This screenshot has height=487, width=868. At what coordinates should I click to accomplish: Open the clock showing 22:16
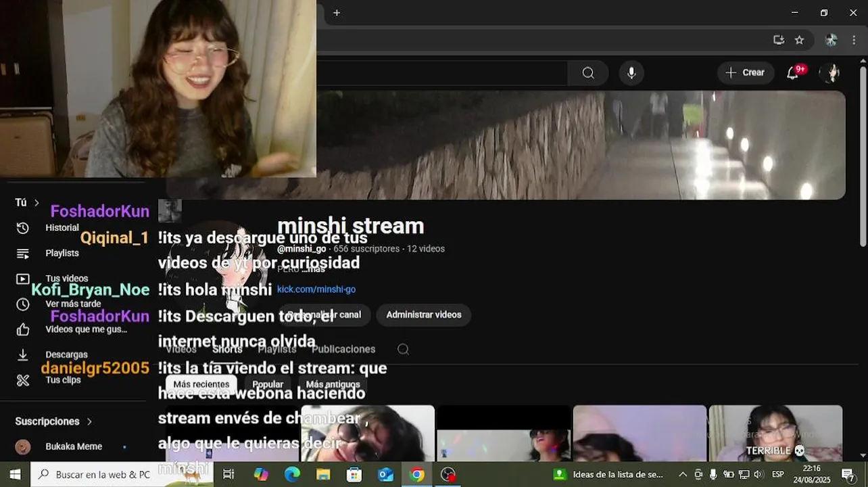(x=812, y=474)
